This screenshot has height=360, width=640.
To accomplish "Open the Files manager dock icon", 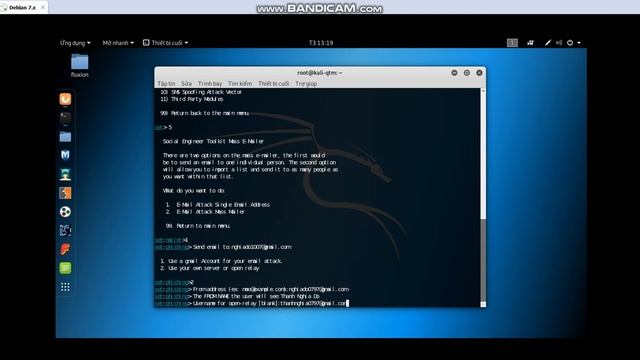I will pyautogui.click(x=65, y=137).
